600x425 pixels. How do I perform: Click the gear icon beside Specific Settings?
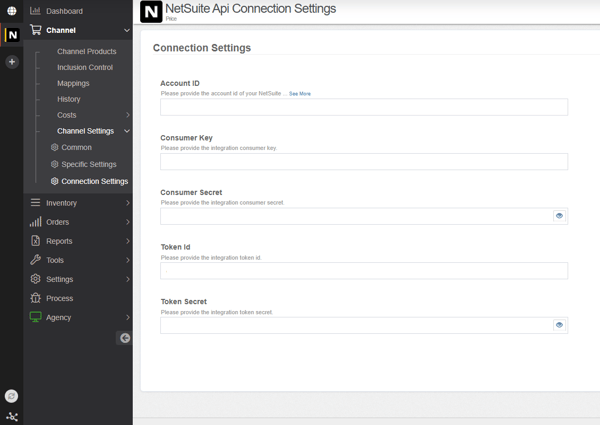tap(54, 164)
